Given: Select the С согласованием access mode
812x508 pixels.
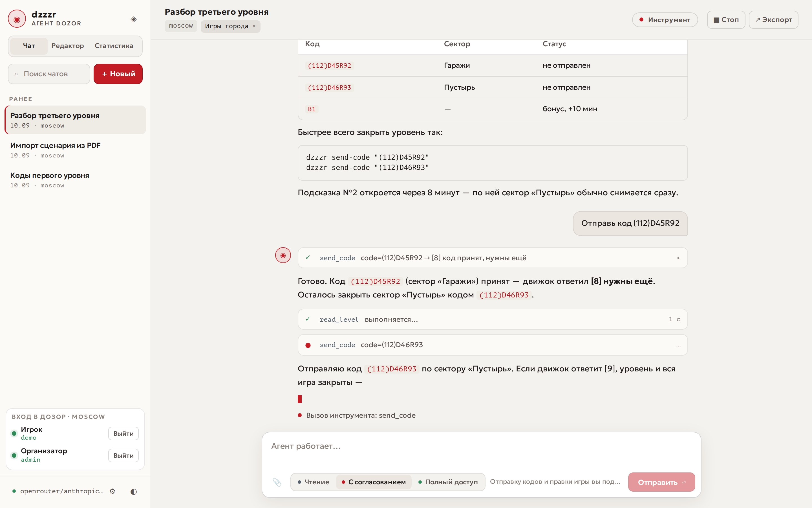Looking at the screenshot, I should [374, 482].
